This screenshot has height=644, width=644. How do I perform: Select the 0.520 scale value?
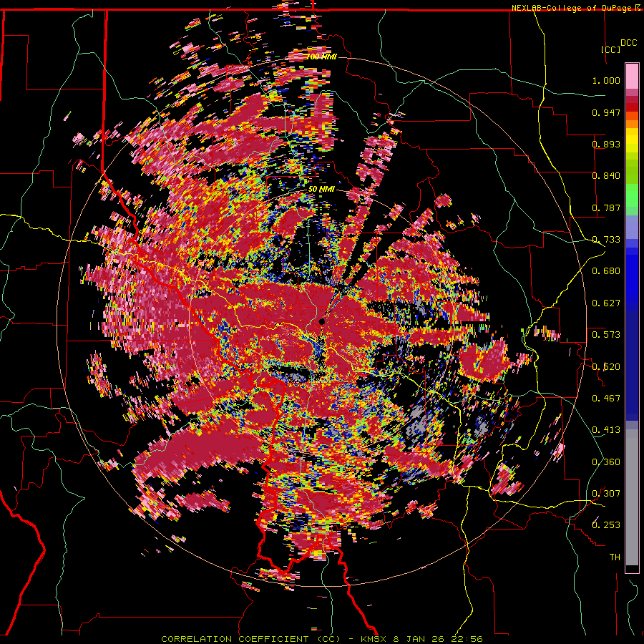[x=606, y=367]
